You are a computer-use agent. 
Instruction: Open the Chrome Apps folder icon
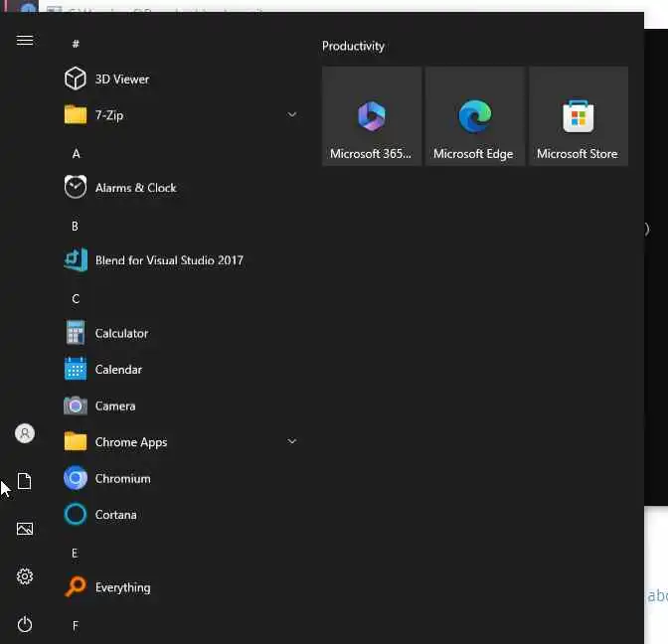tap(76, 441)
